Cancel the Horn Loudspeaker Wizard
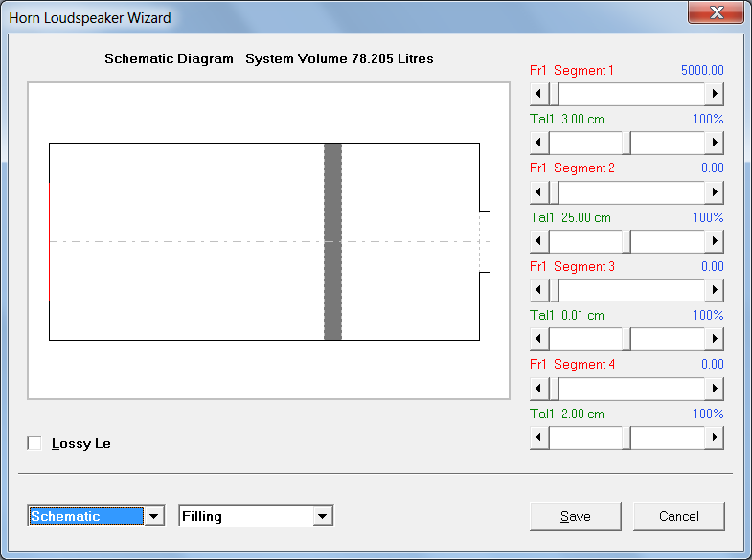Screen dimensions: 752x560 (x=678, y=516)
